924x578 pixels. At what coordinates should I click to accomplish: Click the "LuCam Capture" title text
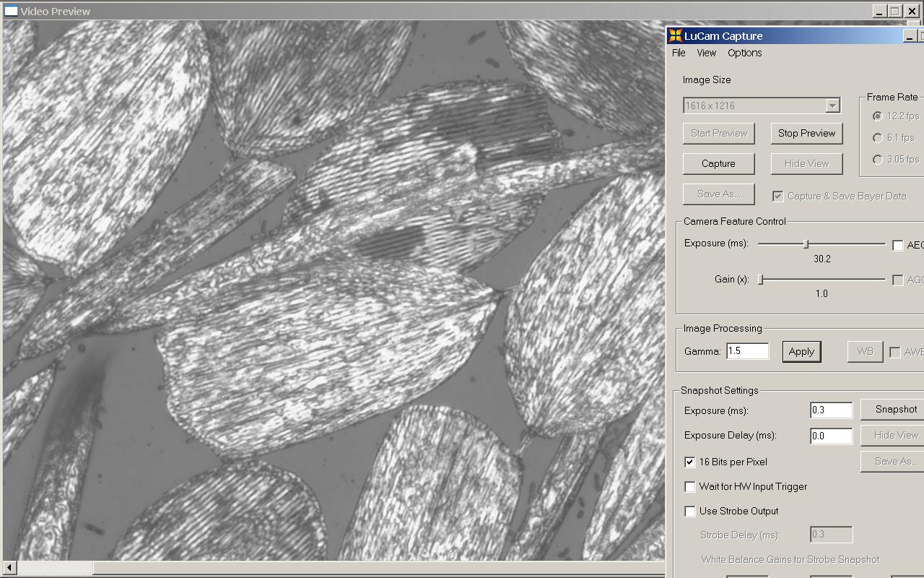[723, 35]
